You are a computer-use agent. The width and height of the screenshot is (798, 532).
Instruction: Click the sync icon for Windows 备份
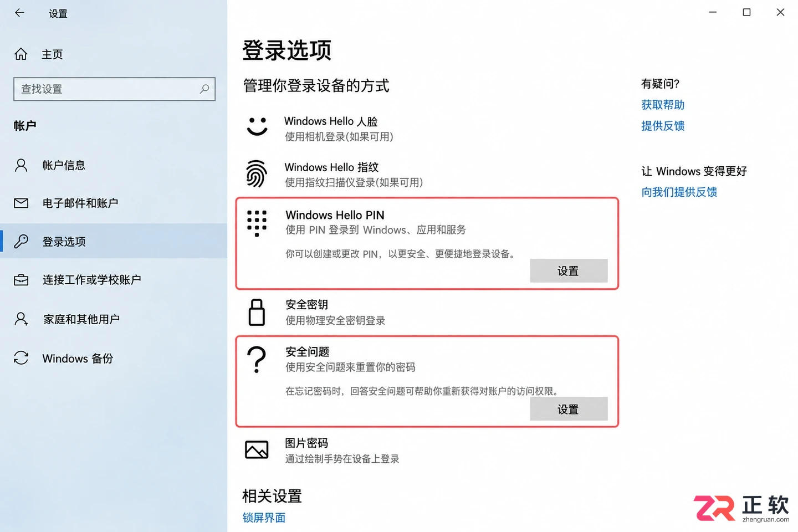(x=21, y=358)
